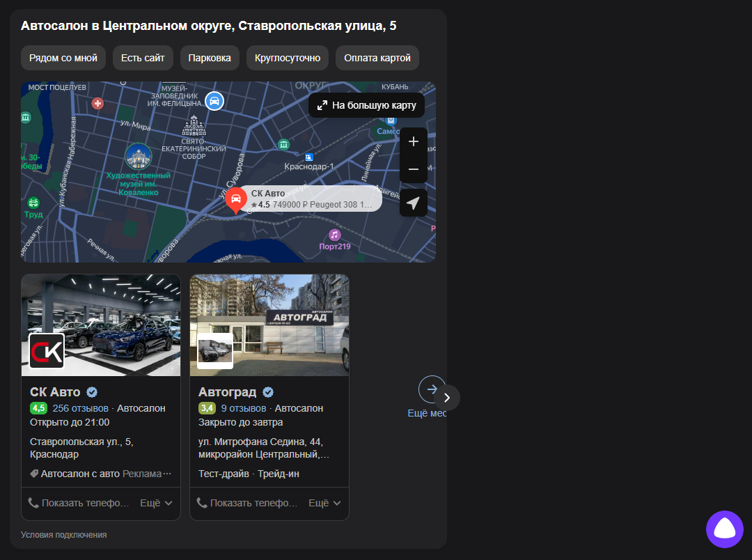
Task: Open ad options ellipsis on СК Авто card
Action: [x=167, y=474]
